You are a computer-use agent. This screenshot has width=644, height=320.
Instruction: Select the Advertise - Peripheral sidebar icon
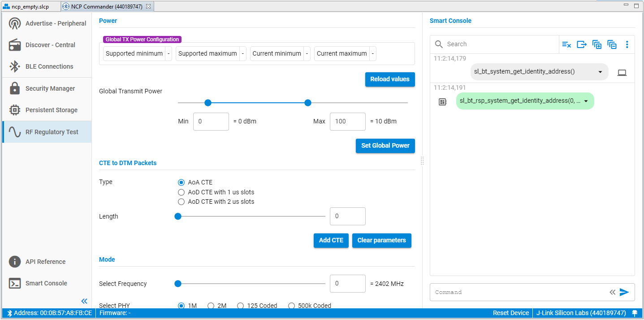click(47, 23)
